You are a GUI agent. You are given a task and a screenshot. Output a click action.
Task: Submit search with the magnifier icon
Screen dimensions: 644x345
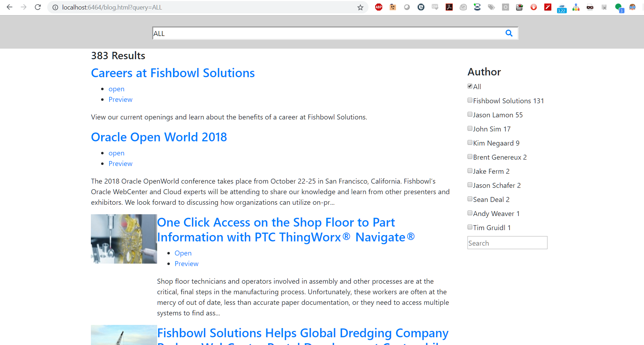point(509,33)
